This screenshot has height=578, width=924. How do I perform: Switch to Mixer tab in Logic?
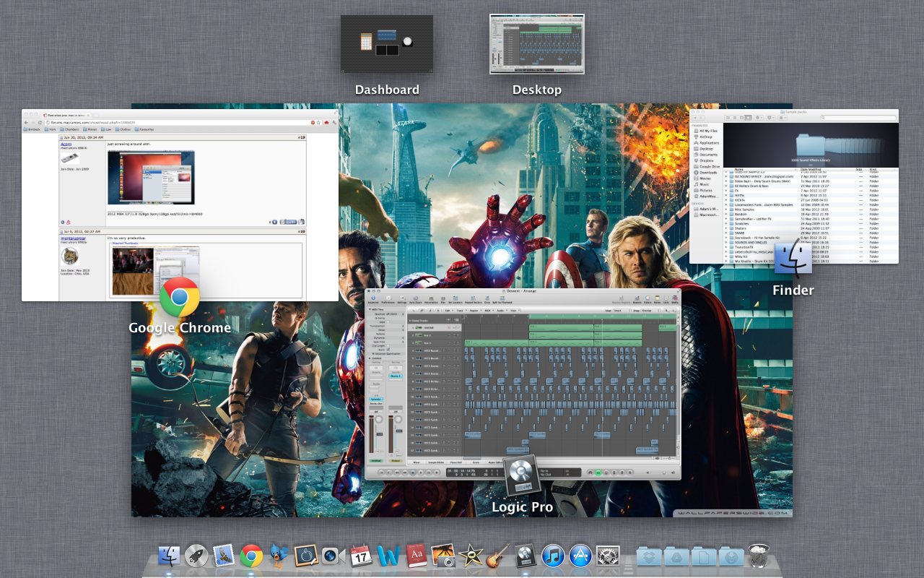[417, 462]
